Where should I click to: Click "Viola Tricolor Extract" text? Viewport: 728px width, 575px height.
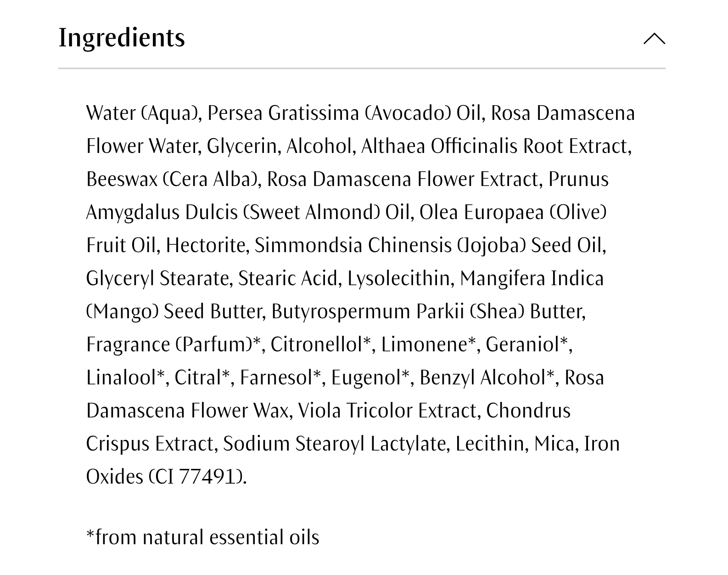point(389,411)
